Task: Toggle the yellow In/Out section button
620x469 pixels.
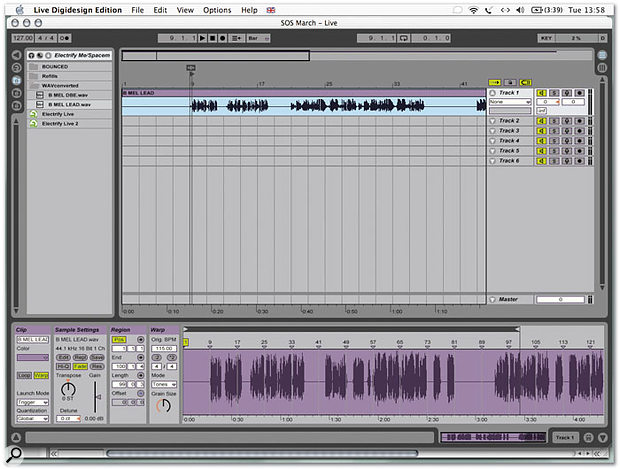Action: [x=495, y=82]
